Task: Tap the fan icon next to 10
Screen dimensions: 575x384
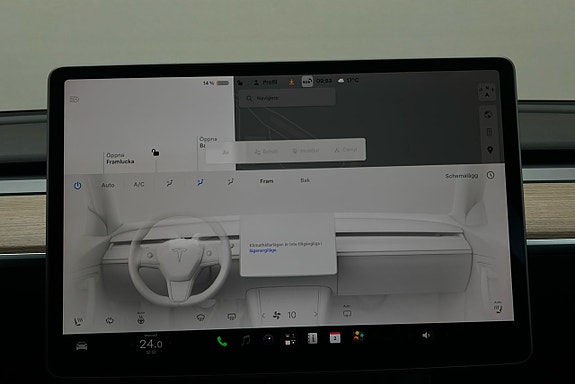Action: click(277, 315)
